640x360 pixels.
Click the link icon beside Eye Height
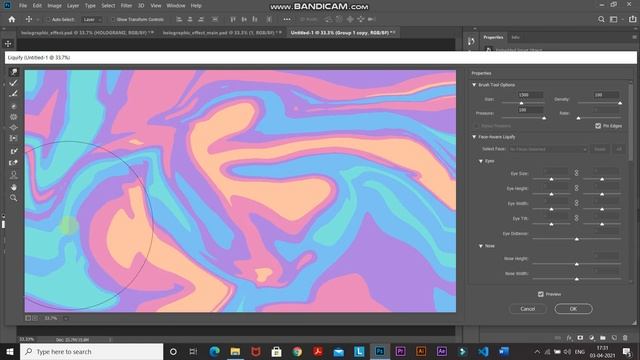click(x=576, y=188)
